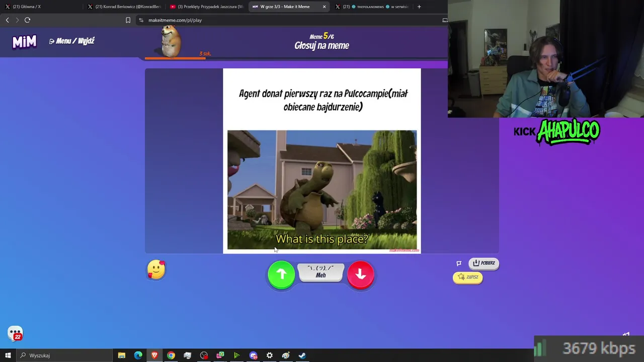Click the 3679 kbps bitrate indicator
The width and height of the screenshot is (644, 362).
tap(589, 348)
